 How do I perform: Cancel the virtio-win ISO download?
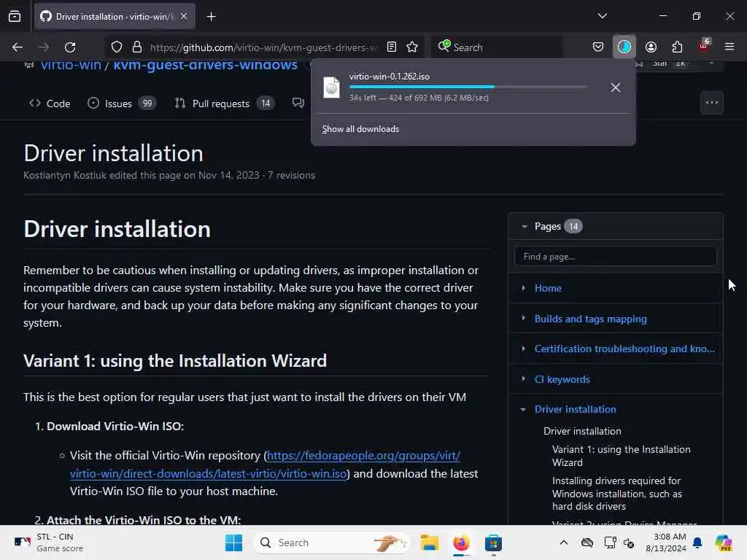coord(616,87)
